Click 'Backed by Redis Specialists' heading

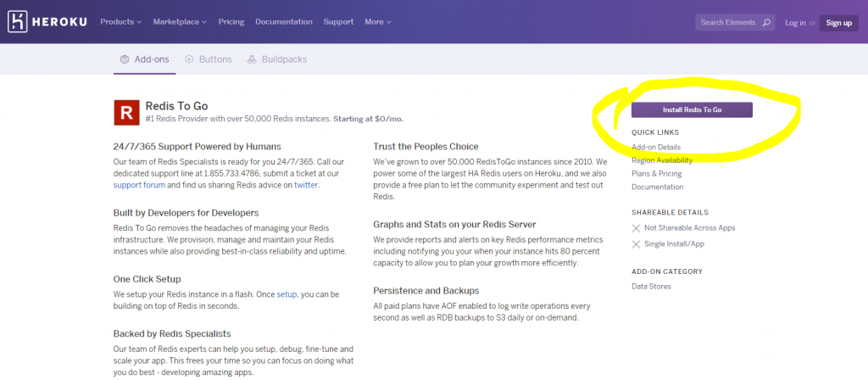click(x=172, y=333)
